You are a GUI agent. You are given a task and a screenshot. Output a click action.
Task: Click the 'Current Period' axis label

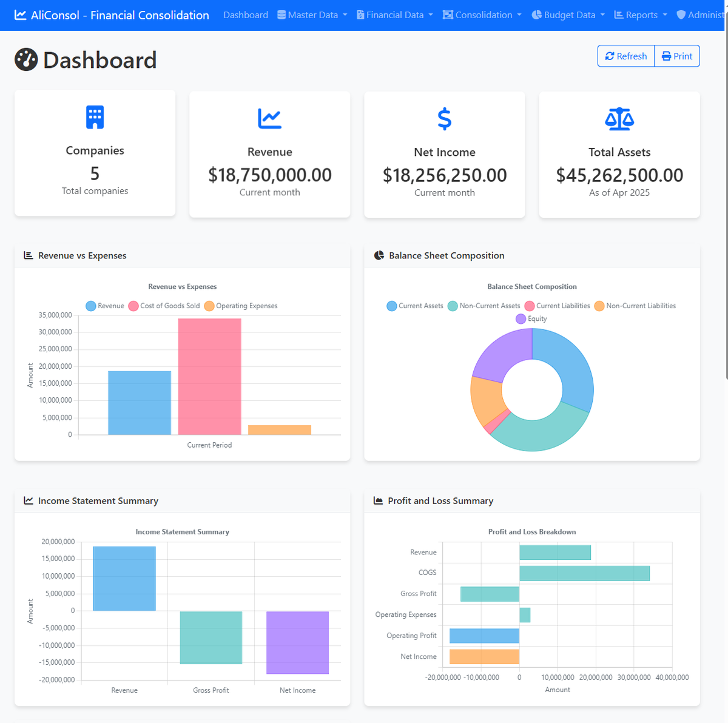(209, 445)
